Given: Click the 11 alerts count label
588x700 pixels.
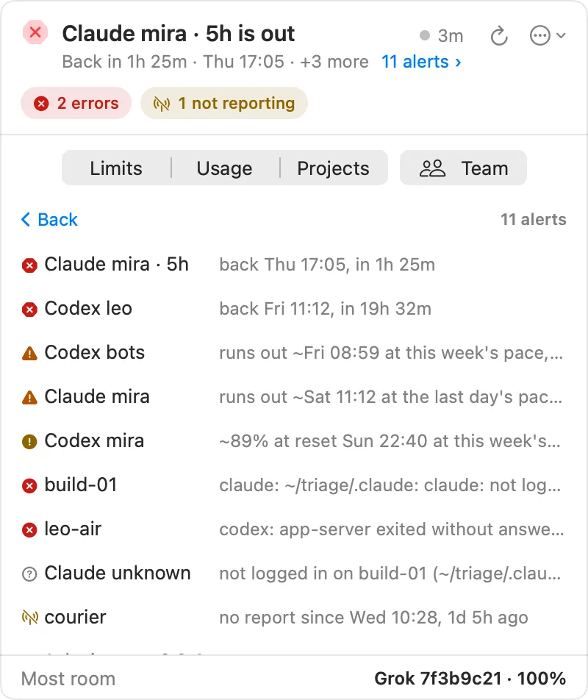Looking at the screenshot, I should point(533,220).
